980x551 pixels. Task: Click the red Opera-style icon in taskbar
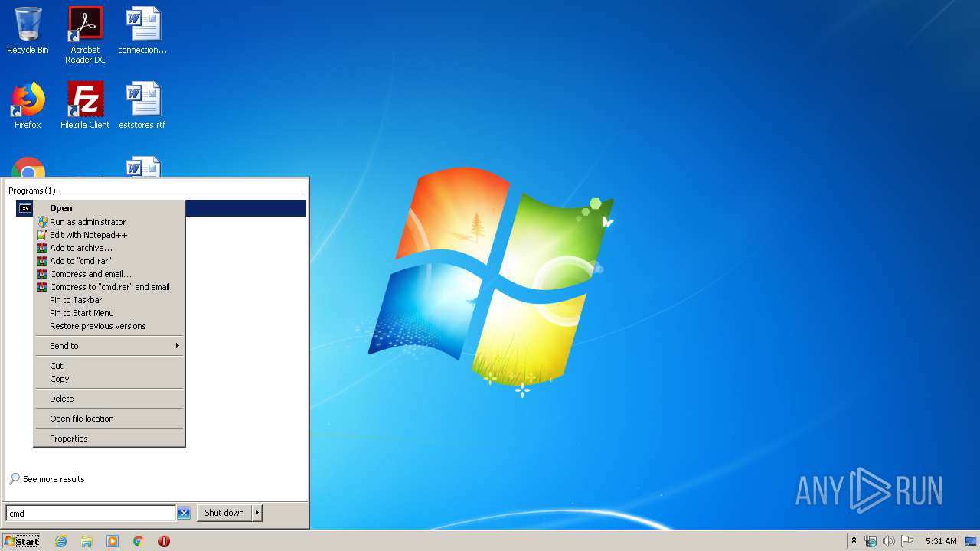pyautogui.click(x=164, y=541)
